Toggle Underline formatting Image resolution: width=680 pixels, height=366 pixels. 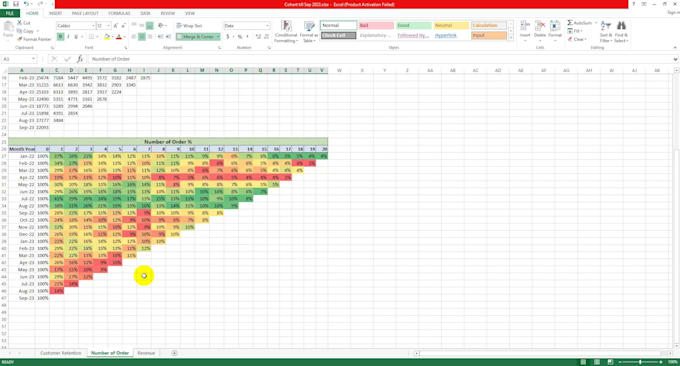76,37
